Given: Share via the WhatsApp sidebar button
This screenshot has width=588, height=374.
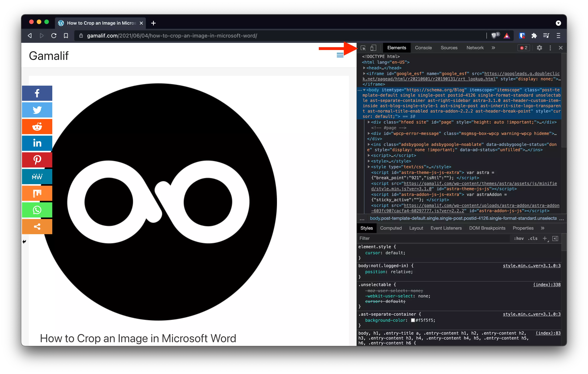Looking at the screenshot, I should (37, 210).
